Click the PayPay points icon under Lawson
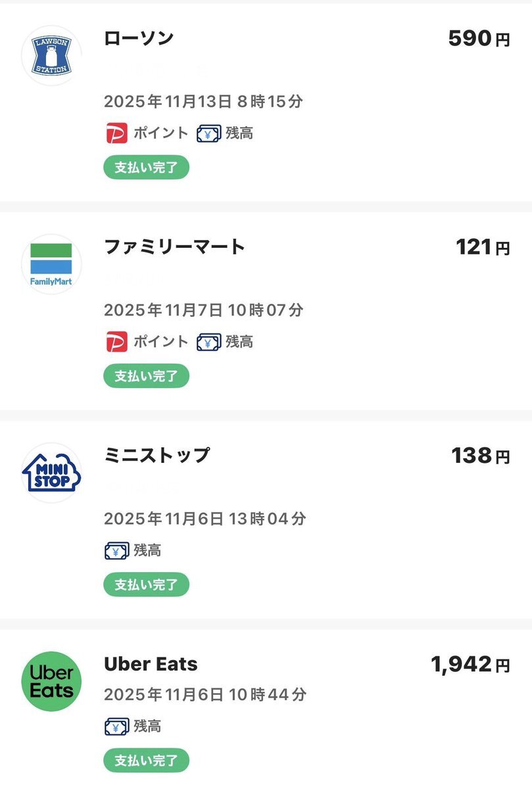Screen dimensions: 532x789 (116, 133)
